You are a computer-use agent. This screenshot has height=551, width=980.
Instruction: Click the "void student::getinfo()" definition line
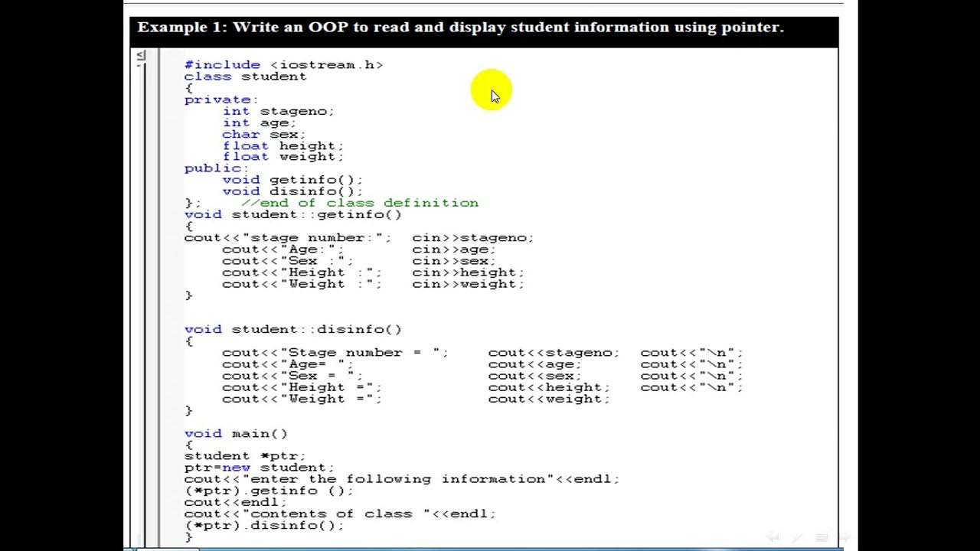click(x=292, y=214)
